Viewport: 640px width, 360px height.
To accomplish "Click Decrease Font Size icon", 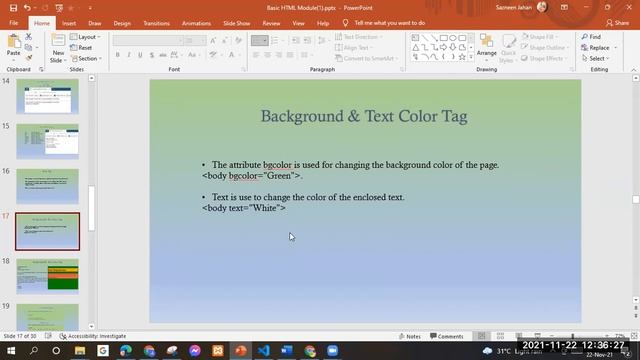I will [224, 40].
